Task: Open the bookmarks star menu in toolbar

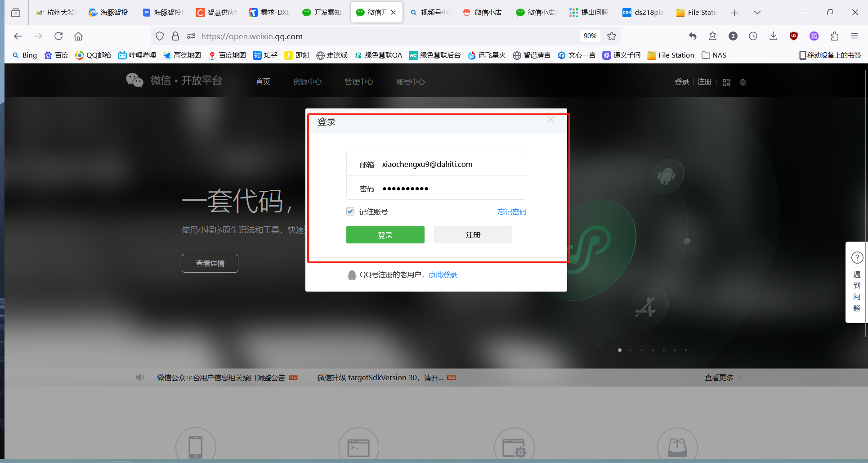Action: click(713, 36)
